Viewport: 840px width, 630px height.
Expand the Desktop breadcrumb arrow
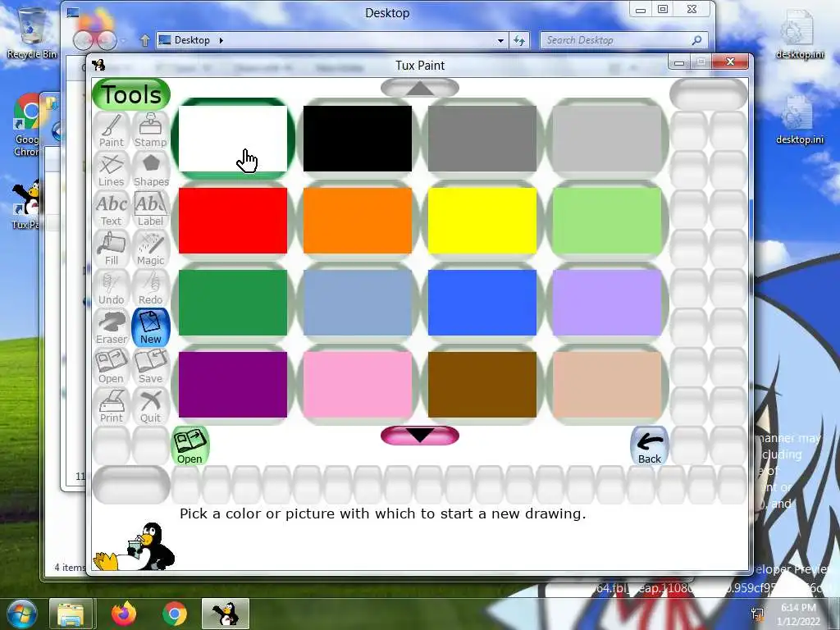tap(221, 40)
